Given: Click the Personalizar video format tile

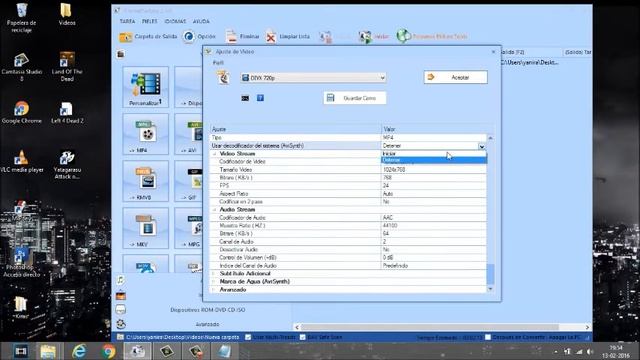Looking at the screenshot, I should pos(146,87).
